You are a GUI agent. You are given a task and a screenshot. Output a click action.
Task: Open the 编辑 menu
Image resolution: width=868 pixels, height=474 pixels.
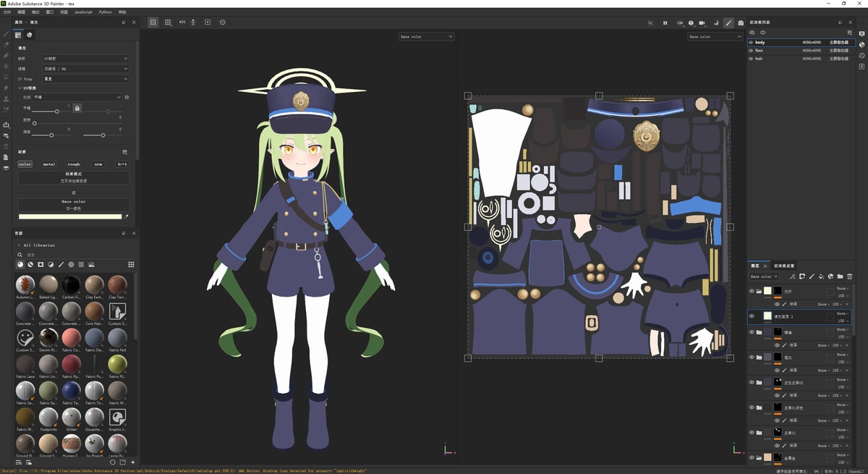[x=21, y=12]
